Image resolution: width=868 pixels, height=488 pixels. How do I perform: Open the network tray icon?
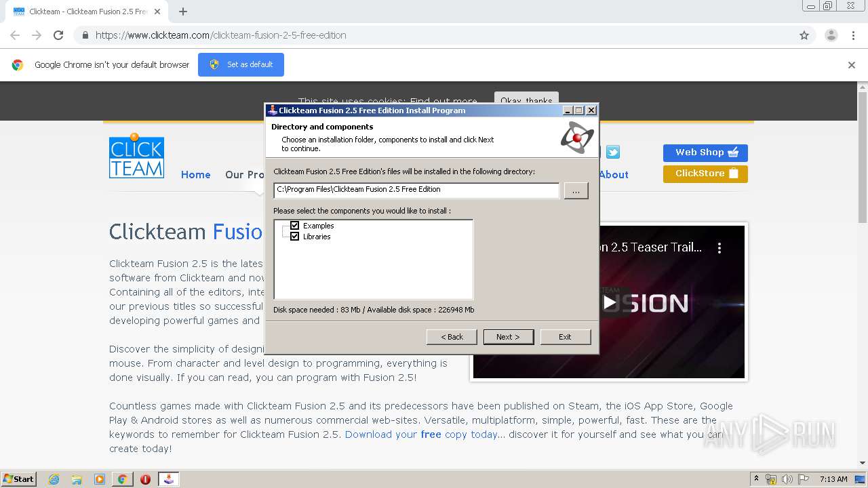point(771,479)
